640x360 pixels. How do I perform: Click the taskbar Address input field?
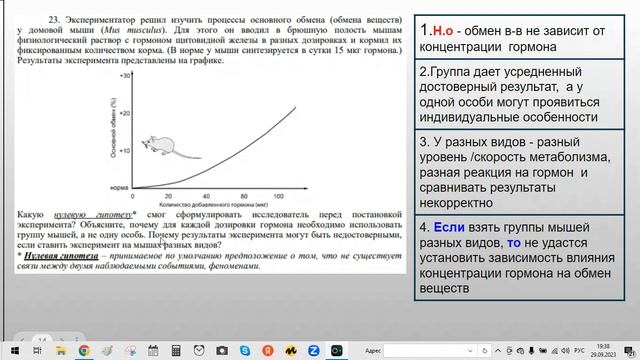(424, 351)
